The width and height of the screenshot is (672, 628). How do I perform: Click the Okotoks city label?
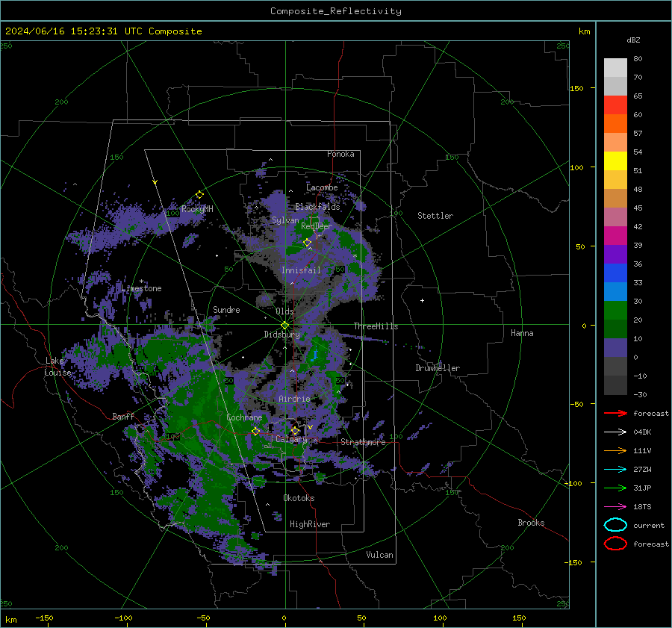click(299, 498)
